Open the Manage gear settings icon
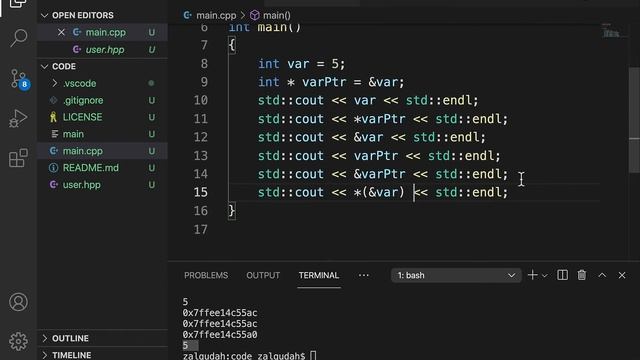 (x=18, y=341)
